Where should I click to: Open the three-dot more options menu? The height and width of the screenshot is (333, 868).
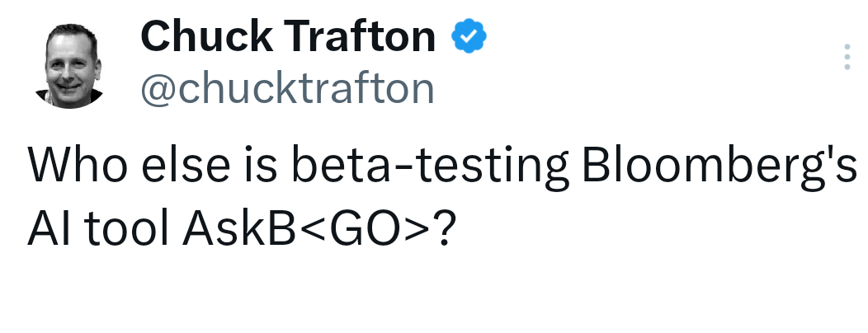click(x=847, y=57)
